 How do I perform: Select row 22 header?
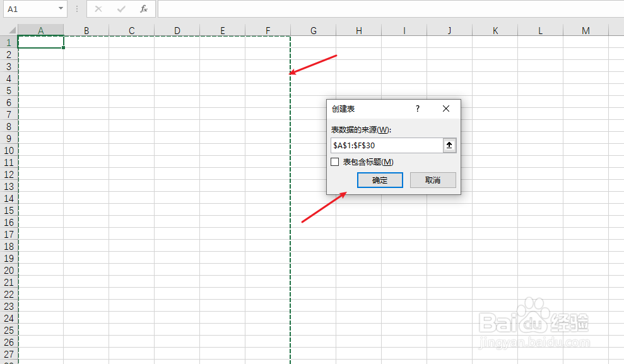click(9, 294)
